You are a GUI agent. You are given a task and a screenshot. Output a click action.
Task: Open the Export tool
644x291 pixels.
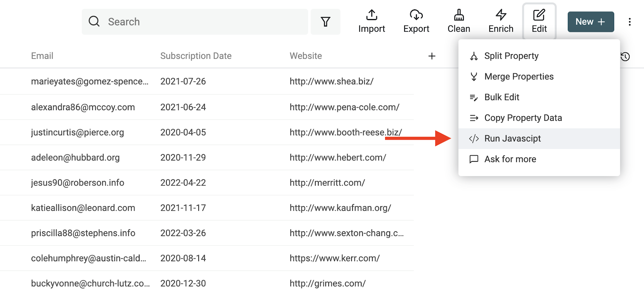(416, 21)
